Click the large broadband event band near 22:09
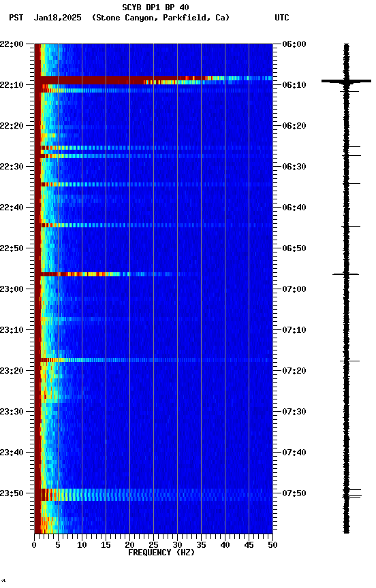Screen dimensions: 376x588 [153, 80]
